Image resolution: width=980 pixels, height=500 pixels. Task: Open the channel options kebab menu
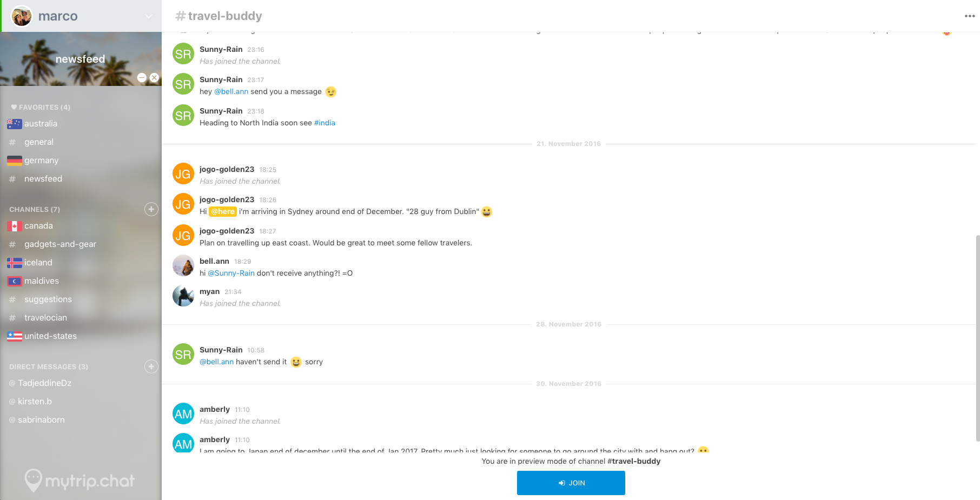[x=969, y=16]
